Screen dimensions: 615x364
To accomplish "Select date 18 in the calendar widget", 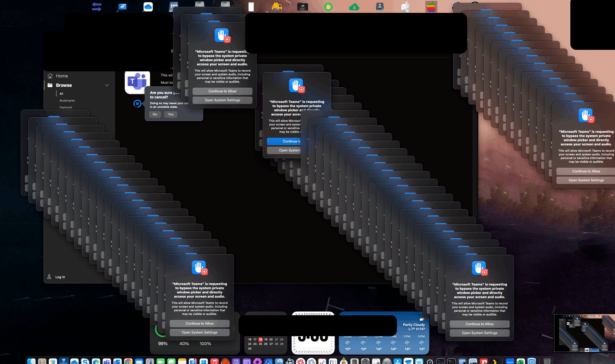I will pos(260,339).
